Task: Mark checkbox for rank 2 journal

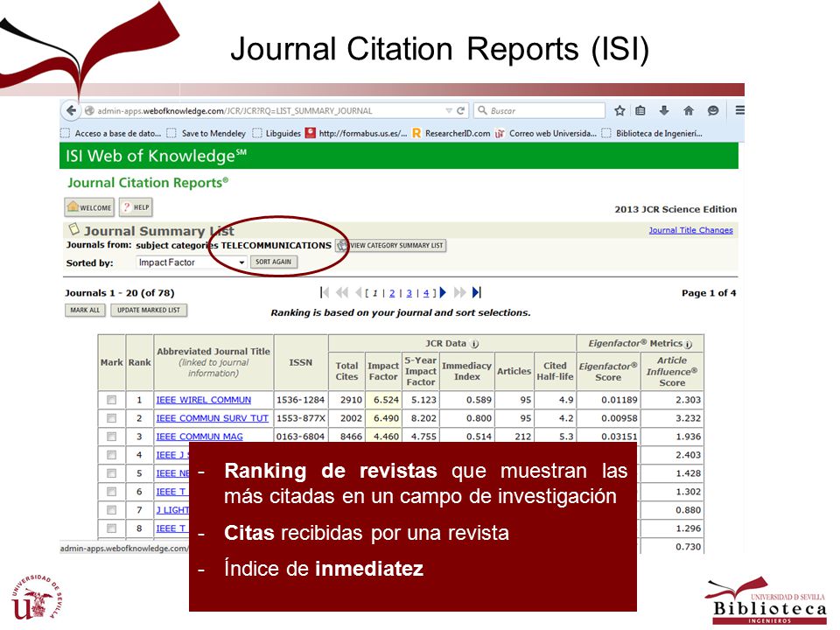Action: click(x=111, y=418)
